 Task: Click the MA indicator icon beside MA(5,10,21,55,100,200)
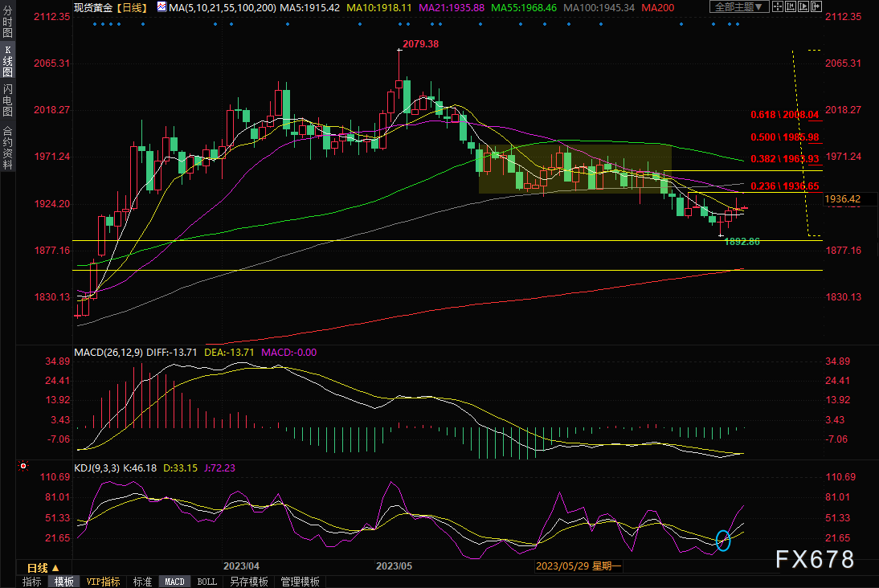(161, 7)
